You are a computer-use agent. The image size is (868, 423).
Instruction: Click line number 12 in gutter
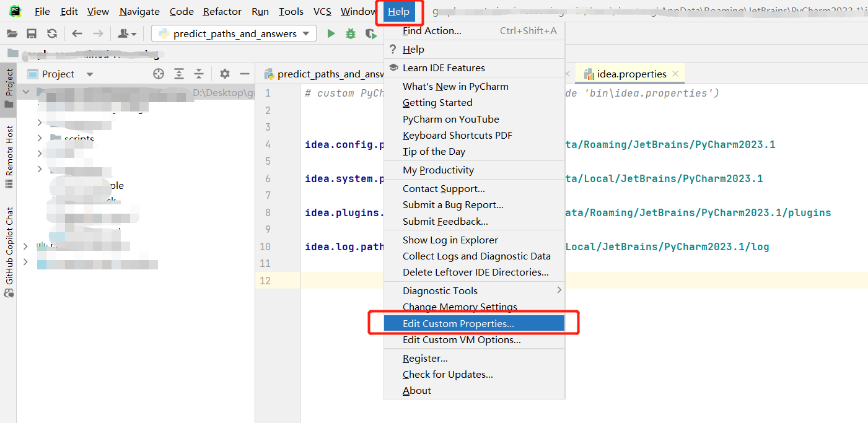pos(265,281)
